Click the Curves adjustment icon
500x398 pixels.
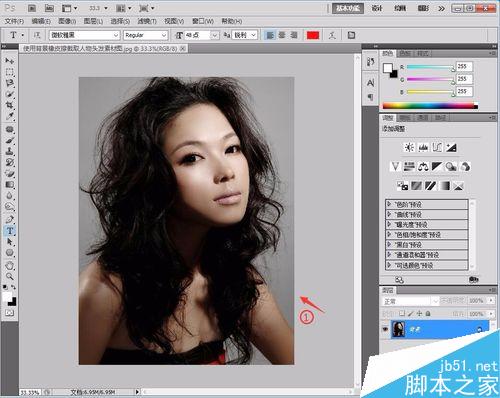tap(437, 147)
